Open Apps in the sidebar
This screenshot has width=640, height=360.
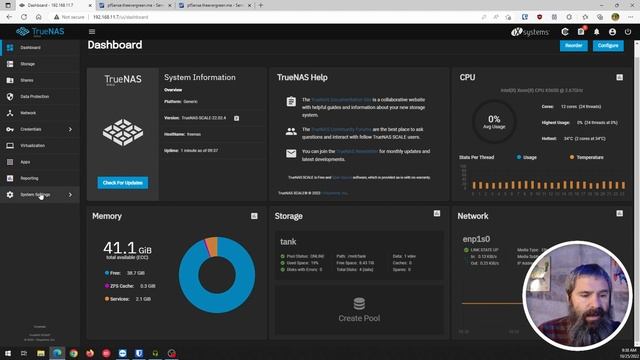click(x=40, y=162)
